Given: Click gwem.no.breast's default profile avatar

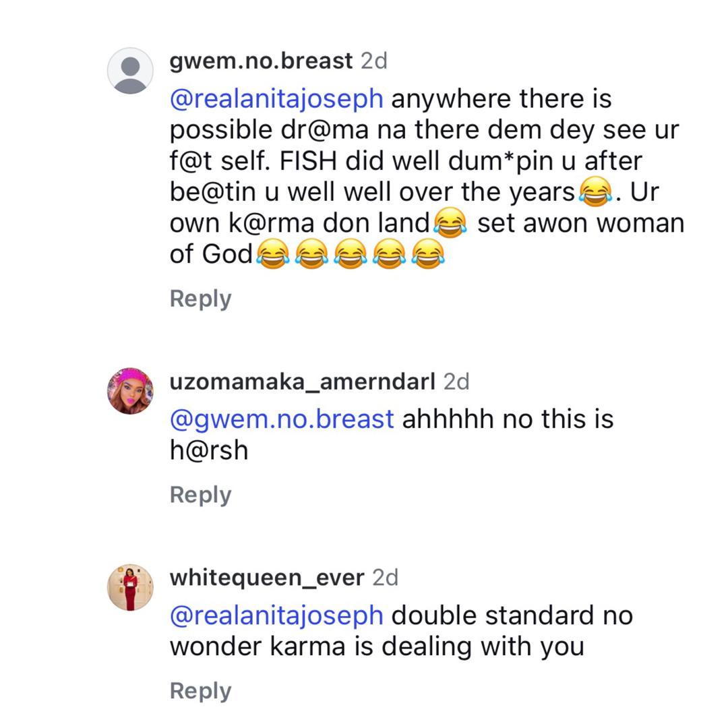Looking at the screenshot, I should pyautogui.click(x=130, y=71).
